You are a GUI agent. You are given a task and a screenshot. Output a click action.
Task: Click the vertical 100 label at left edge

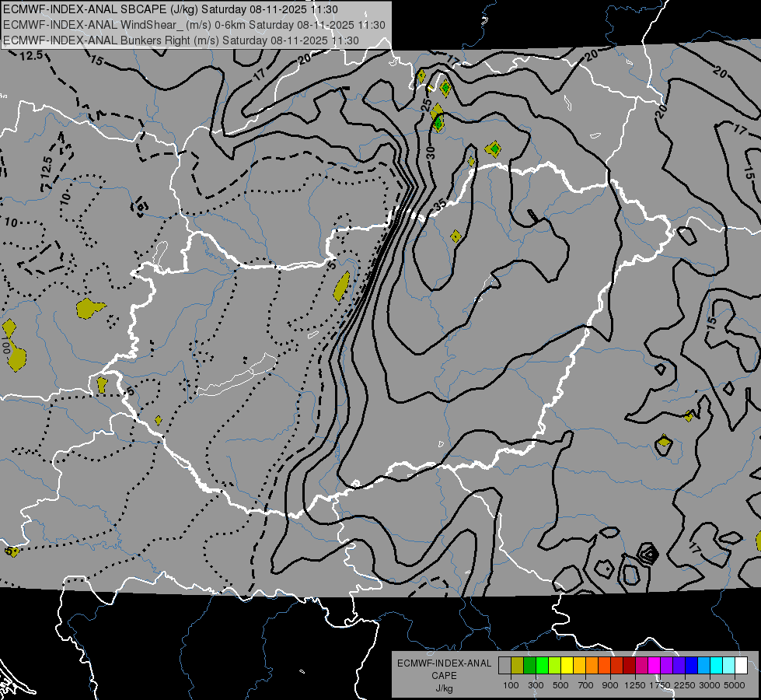(5, 345)
